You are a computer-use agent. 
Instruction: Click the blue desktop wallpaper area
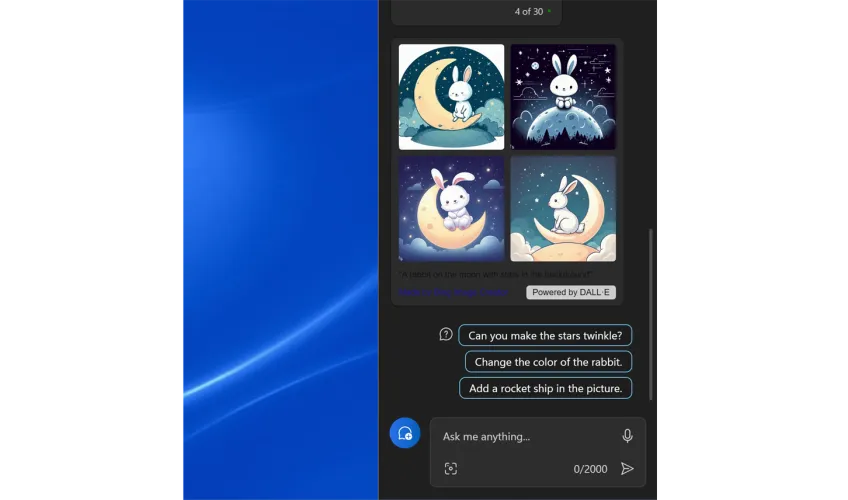[280, 250]
